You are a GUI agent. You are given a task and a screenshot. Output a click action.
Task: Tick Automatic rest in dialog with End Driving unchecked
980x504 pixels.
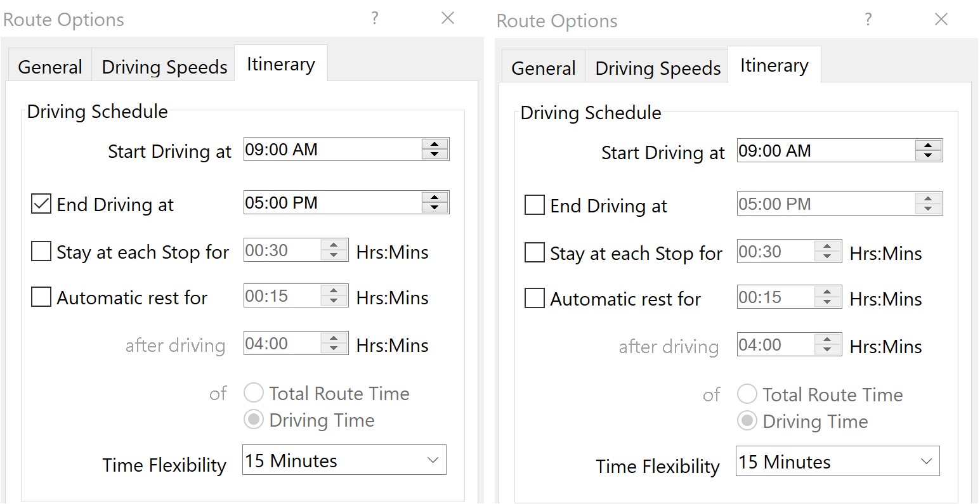(x=535, y=299)
